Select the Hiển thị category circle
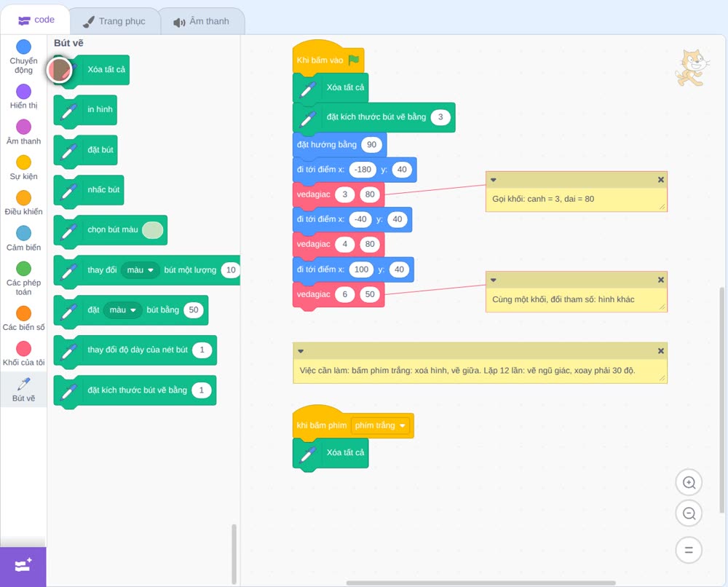728x587 pixels. pos(24,92)
